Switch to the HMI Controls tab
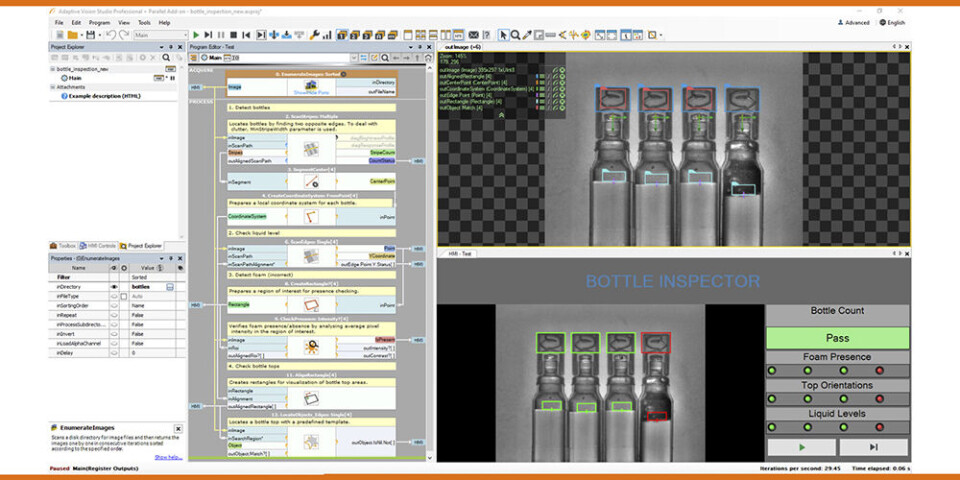This screenshot has height=480, width=960. click(x=98, y=246)
